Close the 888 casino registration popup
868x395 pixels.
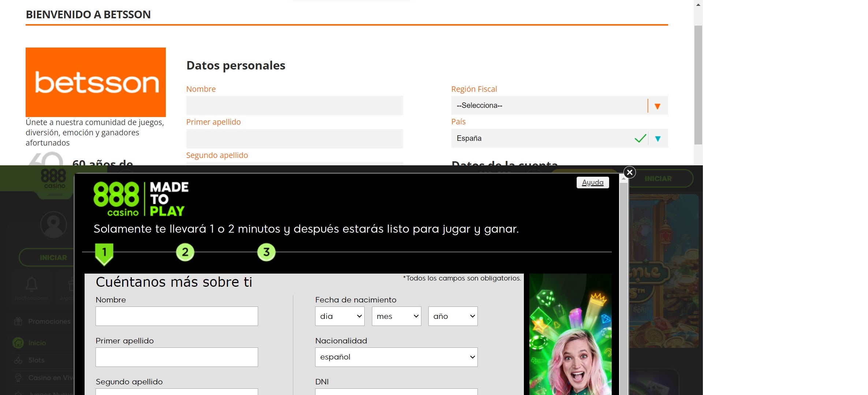[x=629, y=172]
